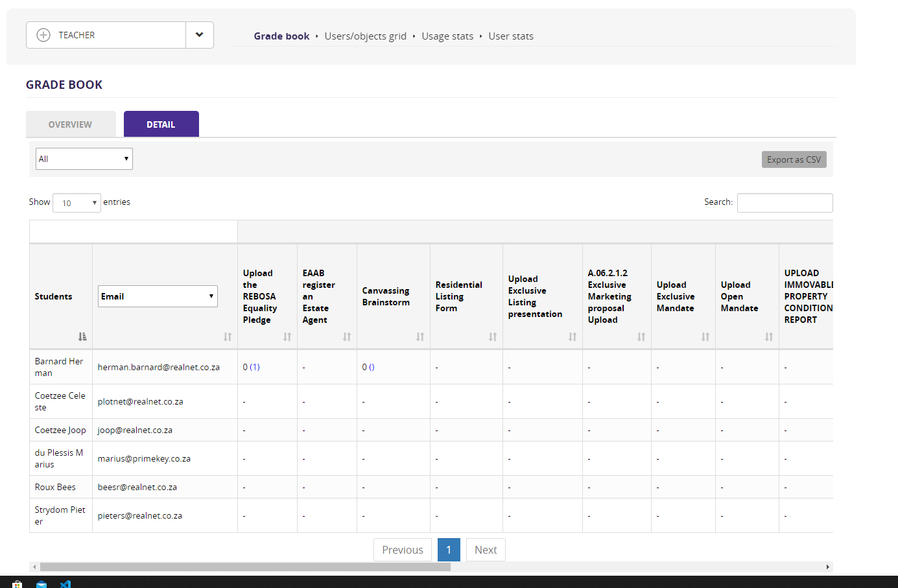Expand the TEACHER role dropdown arrow

pyautogui.click(x=200, y=35)
